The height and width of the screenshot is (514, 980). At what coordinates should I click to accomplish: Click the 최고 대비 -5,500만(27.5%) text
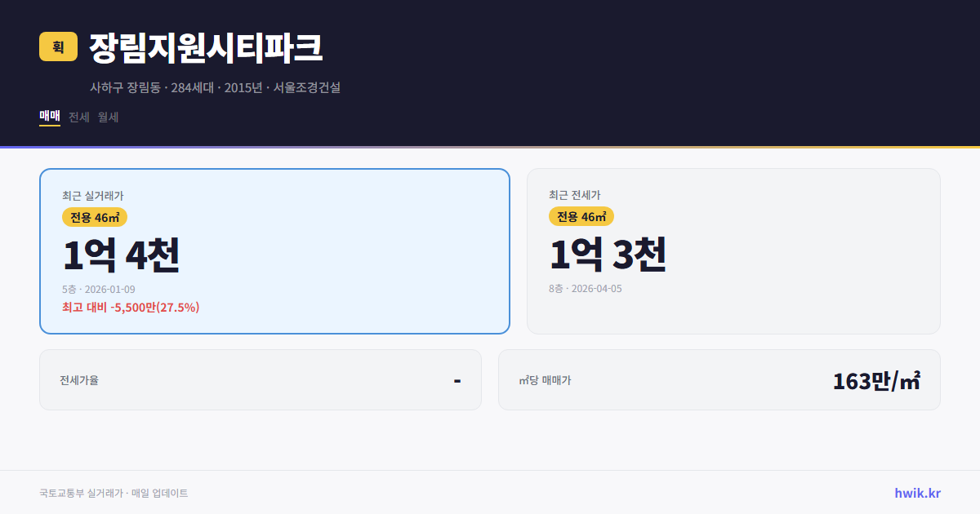click(131, 308)
